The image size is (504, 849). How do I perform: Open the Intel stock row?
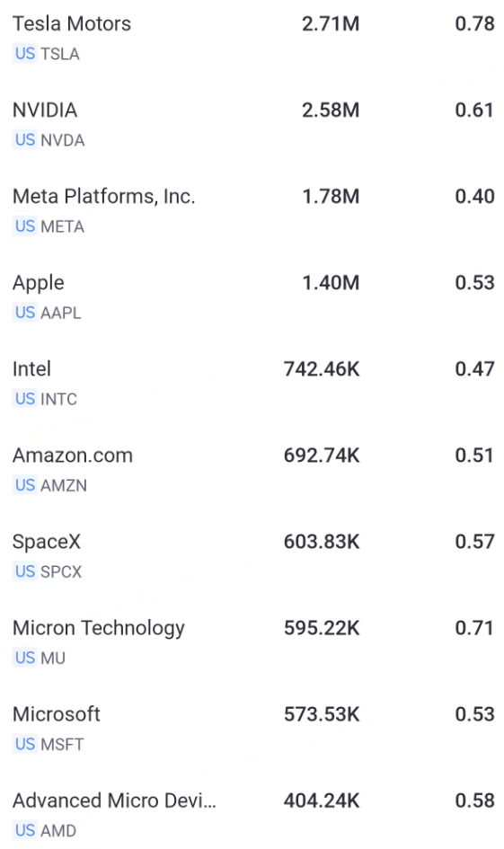coord(252,384)
